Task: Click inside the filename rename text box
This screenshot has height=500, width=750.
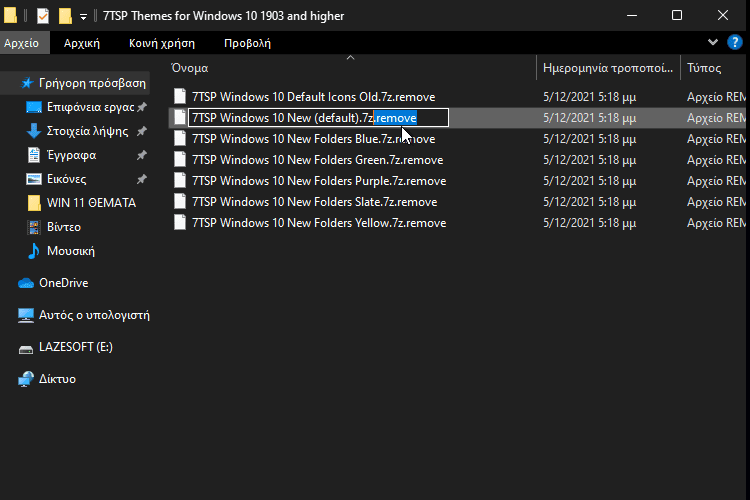Action: 318,118
